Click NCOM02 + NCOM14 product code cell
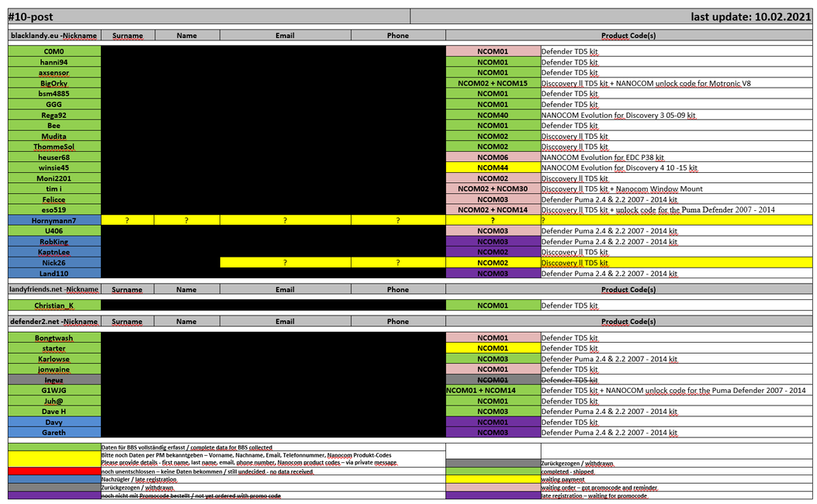 click(493, 210)
